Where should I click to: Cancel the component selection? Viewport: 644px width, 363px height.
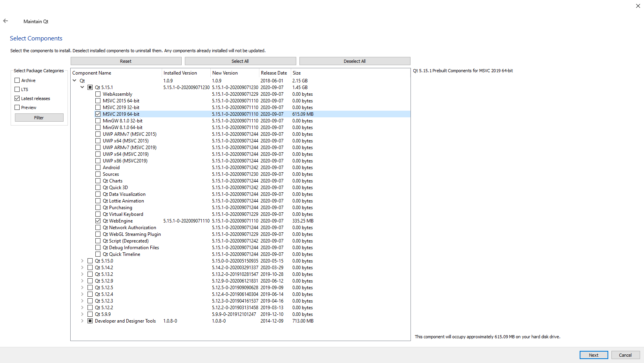[x=625, y=355]
